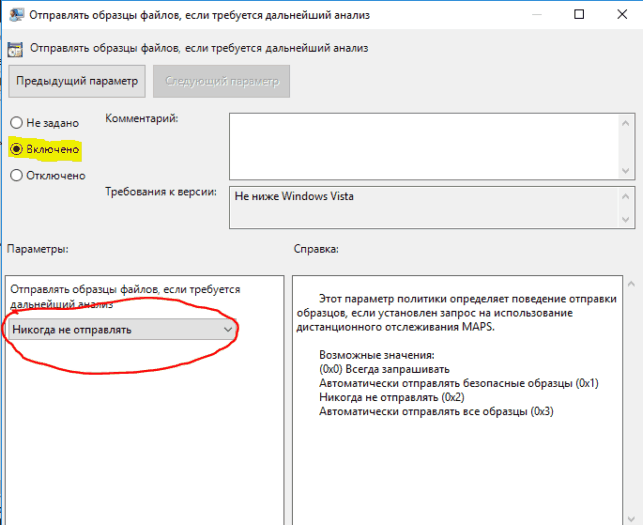Click the 'Комментарий:' label
The image size is (643, 525).
click(142, 119)
